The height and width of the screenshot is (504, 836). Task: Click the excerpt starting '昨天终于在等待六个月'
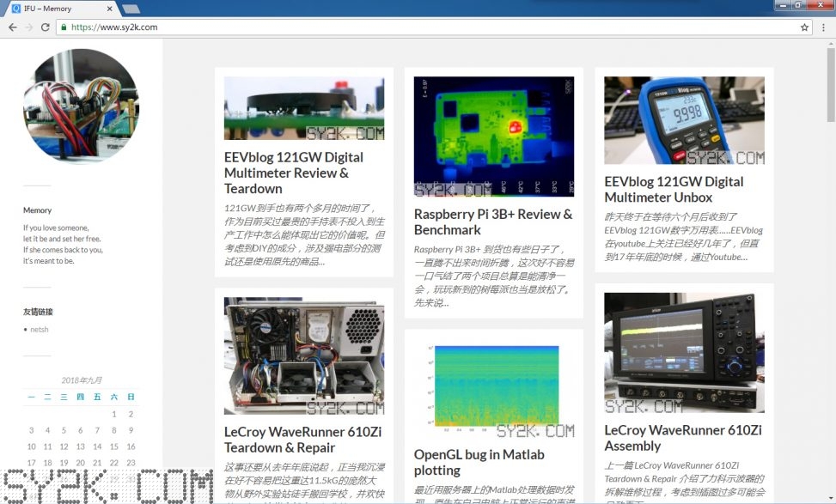click(x=684, y=237)
